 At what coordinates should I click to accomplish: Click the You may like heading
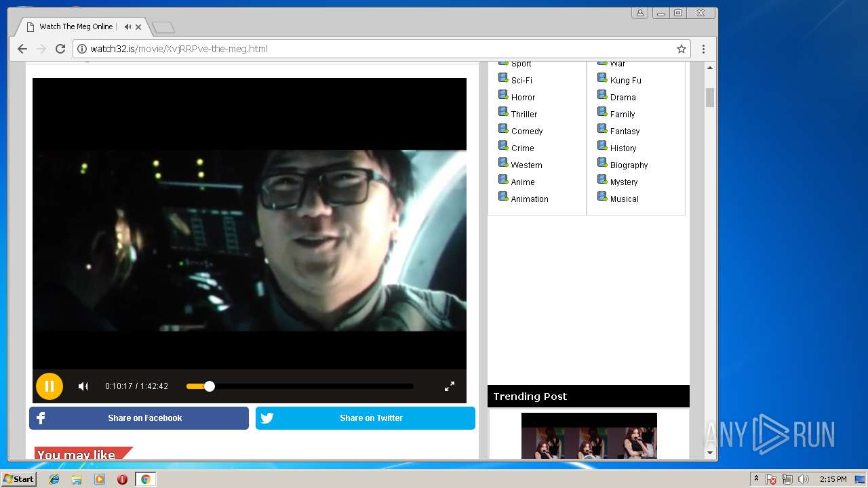point(76,454)
